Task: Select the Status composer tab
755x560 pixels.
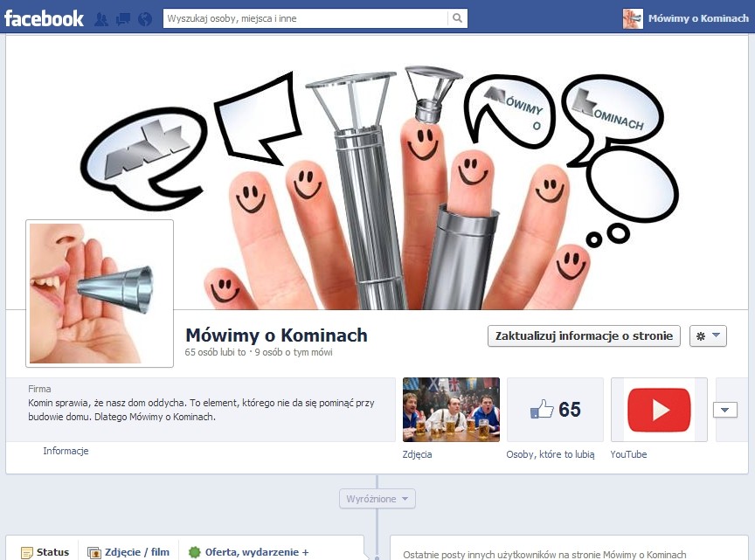Action: pos(45,552)
